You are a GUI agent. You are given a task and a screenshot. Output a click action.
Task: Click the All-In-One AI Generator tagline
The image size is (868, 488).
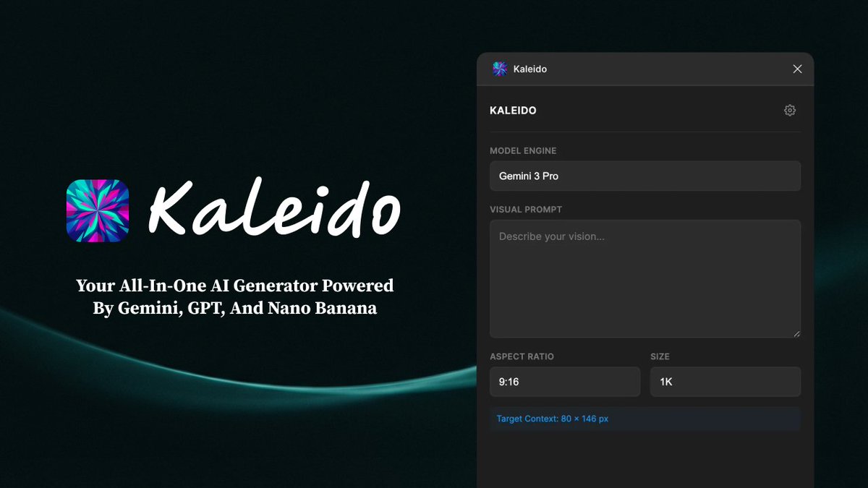pyautogui.click(x=235, y=296)
